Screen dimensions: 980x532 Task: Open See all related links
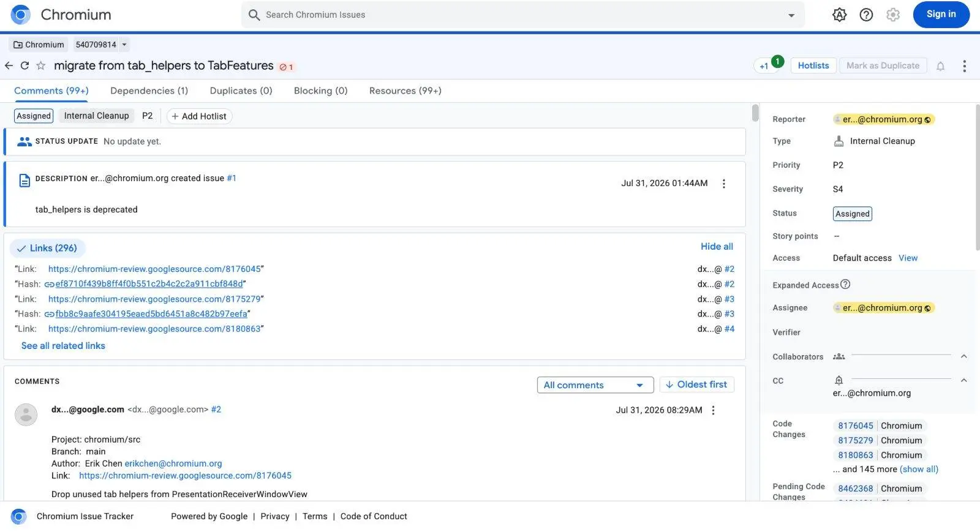coord(63,346)
